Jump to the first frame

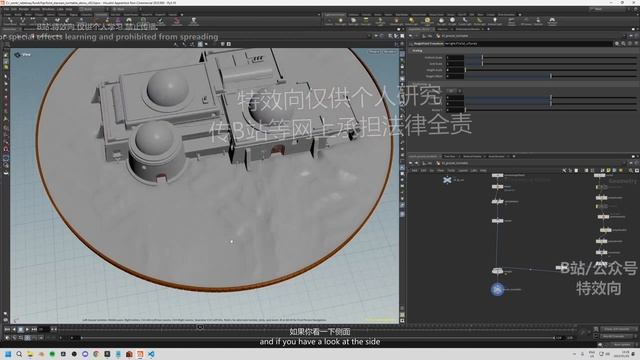(7, 329)
